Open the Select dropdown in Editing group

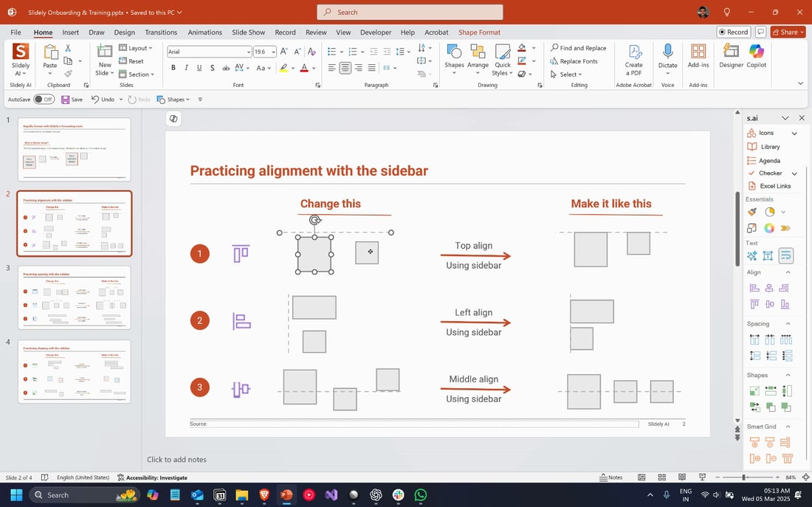[x=566, y=74]
